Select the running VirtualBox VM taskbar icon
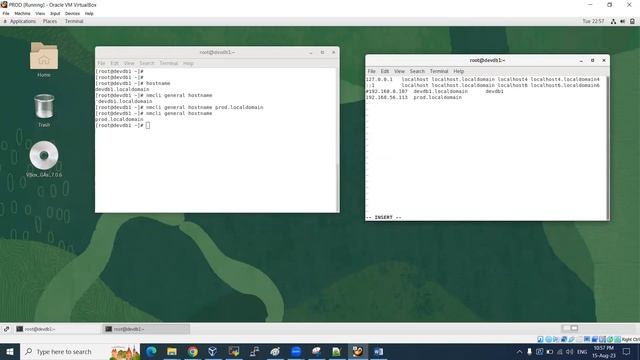This screenshot has width=640, height=360. 358,351
